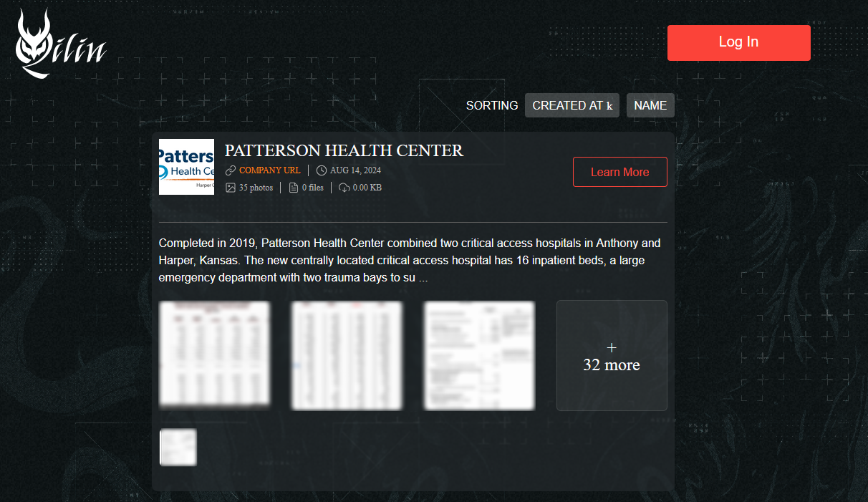Toggle sorting by NAME

tap(650, 105)
